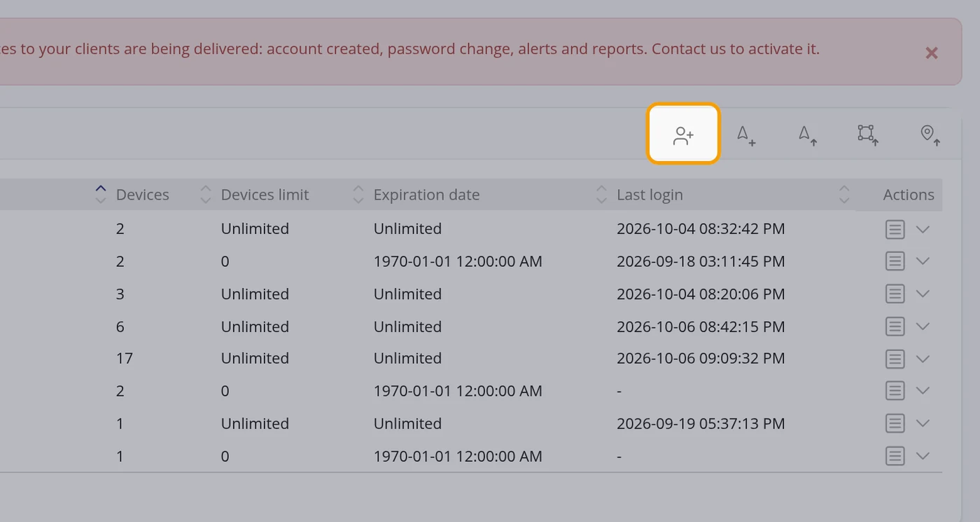Click the map pin upload icon

click(930, 135)
